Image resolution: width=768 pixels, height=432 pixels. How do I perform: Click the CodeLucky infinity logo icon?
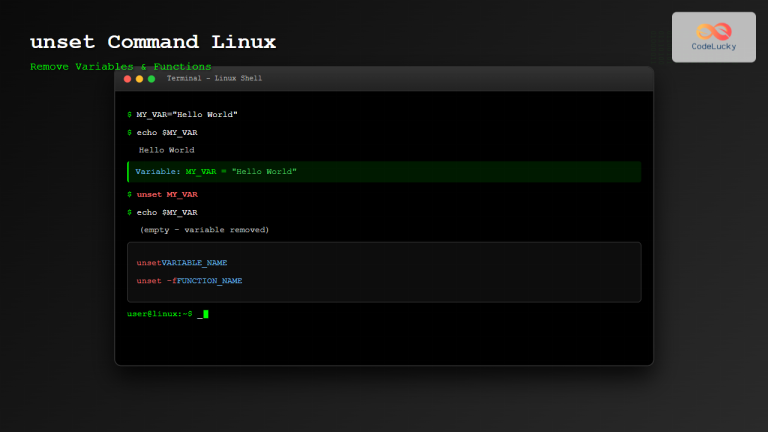tap(713, 30)
